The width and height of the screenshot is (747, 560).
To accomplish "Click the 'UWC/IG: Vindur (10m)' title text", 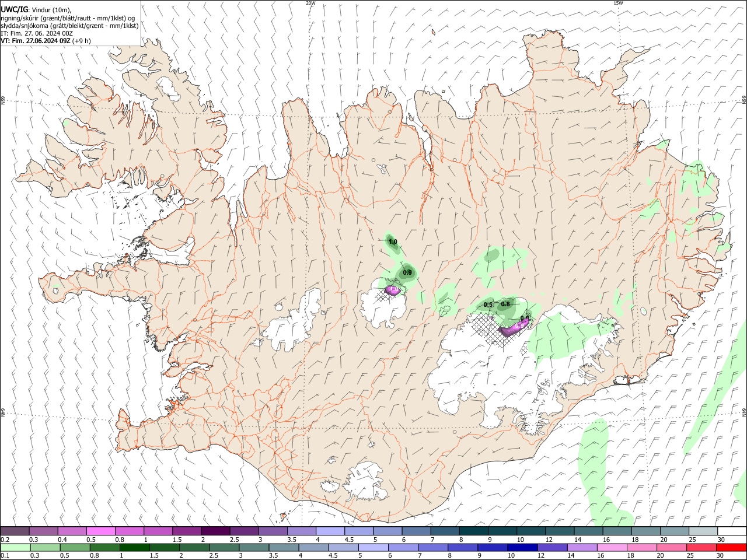I will point(36,10).
